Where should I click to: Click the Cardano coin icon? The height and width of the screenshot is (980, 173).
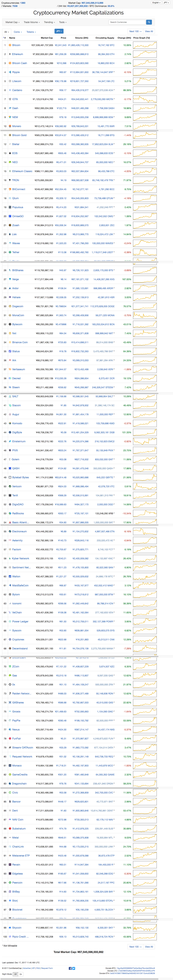click(x=10, y=90)
